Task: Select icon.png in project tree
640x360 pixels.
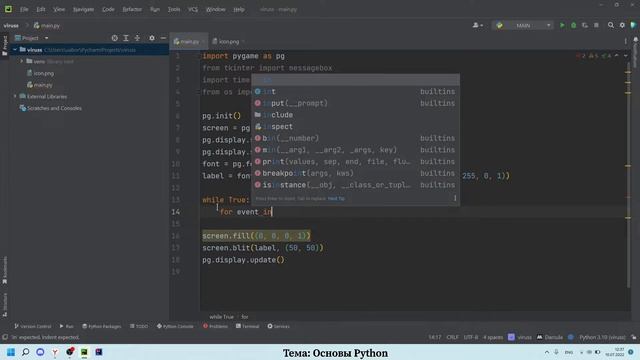Action: (40, 73)
